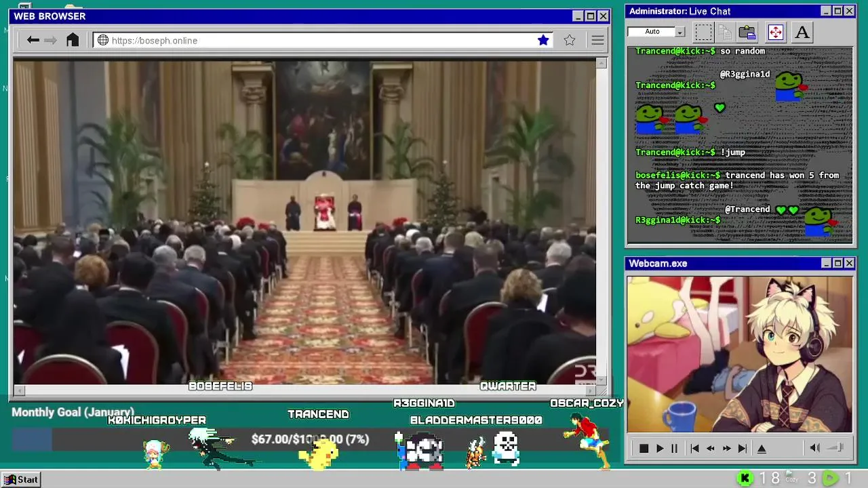Viewport: 868px width, 488px height.
Task: Stop playback in Webcam.exe
Action: (644, 448)
